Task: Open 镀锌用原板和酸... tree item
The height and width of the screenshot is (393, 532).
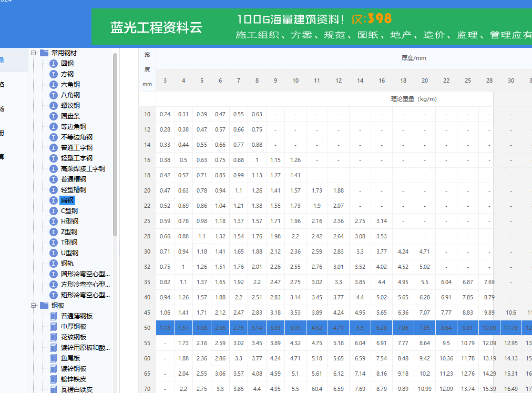Action: (x=85, y=348)
